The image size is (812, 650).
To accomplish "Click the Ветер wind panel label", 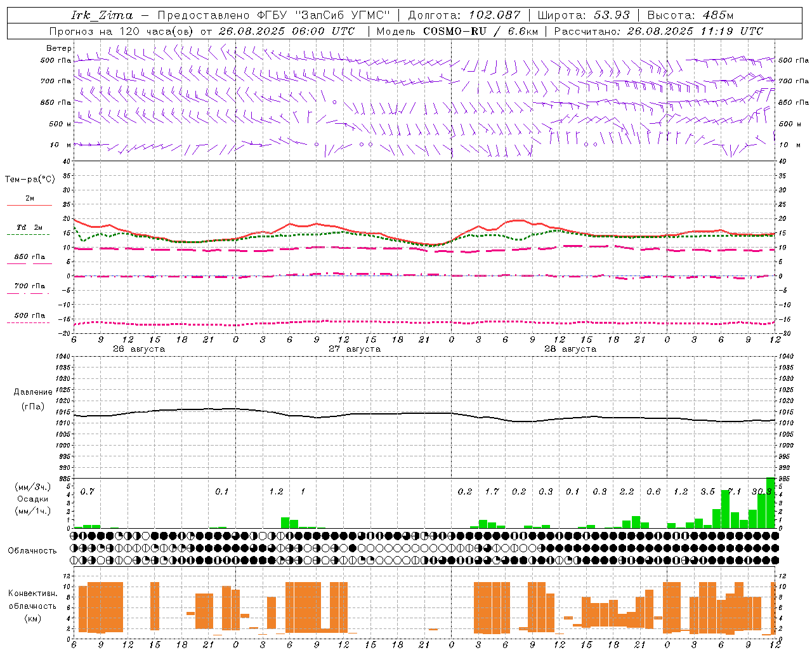I will tap(59, 48).
